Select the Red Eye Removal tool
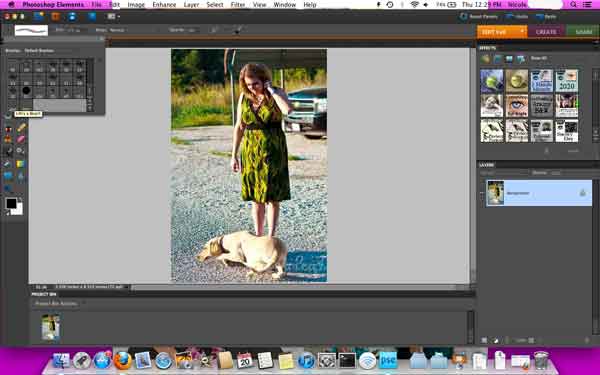The image size is (600, 375). 8,129
